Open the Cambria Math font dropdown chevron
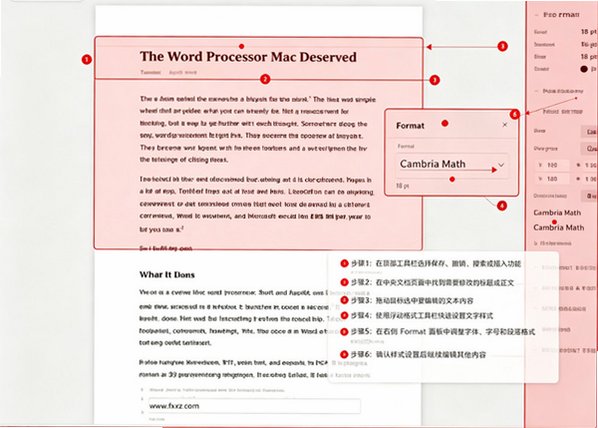 [x=501, y=165]
